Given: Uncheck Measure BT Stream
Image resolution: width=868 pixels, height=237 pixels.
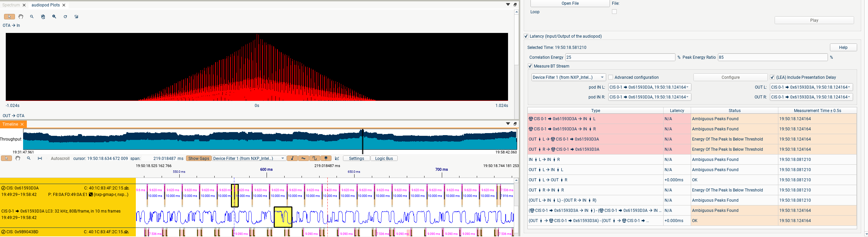Looking at the screenshot, I should pyautogui.click(x=530, y=66).
